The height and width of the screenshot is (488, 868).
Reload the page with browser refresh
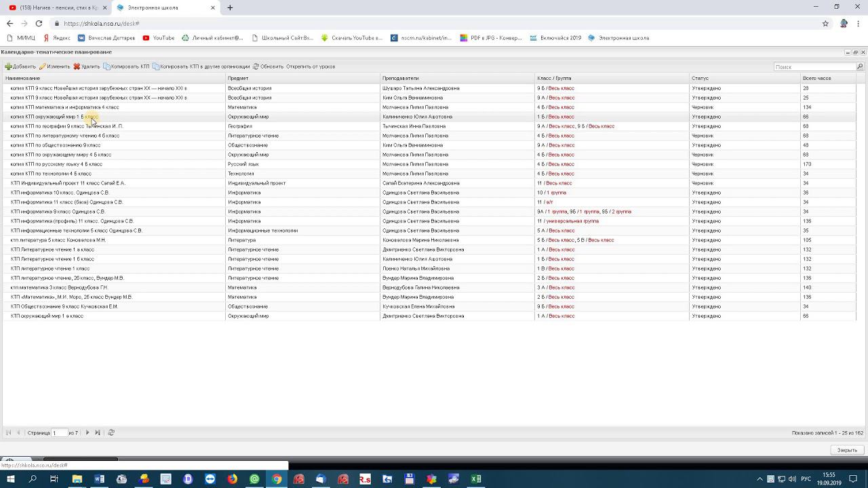coord(39,23)
